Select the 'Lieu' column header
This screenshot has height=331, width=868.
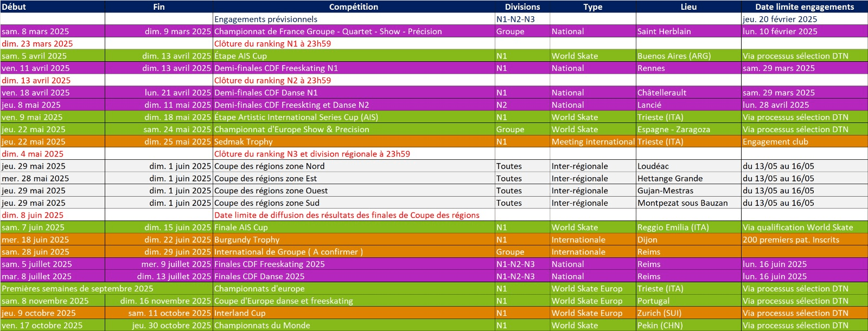coord(688,7)
